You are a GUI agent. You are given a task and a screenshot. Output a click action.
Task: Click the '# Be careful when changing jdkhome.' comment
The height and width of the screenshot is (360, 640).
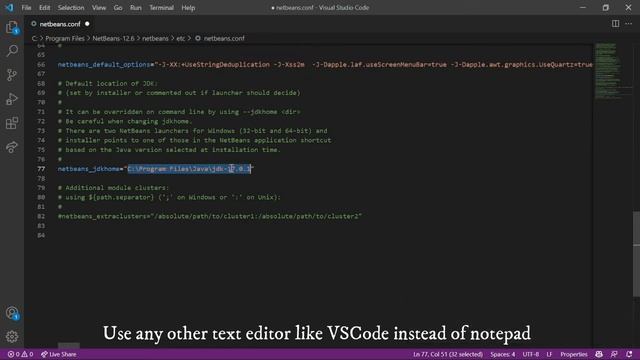(x=125, y=121)
